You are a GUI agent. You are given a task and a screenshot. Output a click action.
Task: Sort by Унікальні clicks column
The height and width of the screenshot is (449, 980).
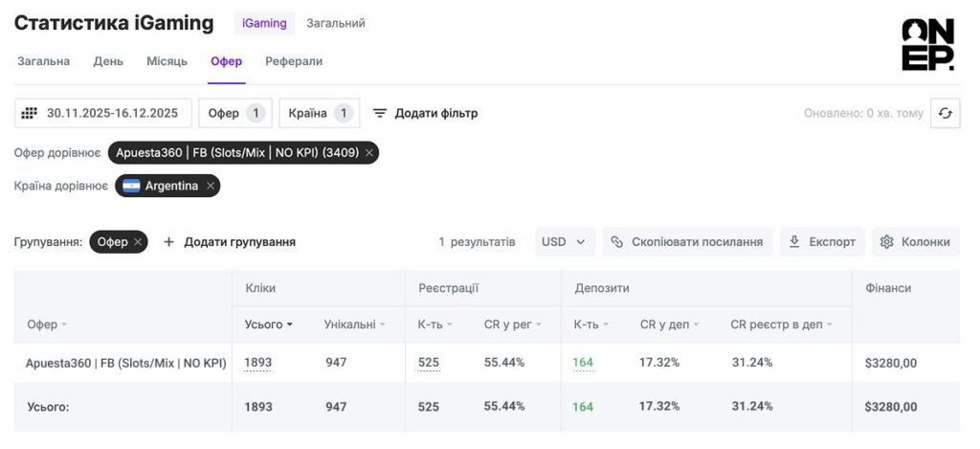pyautogui.click(x=354, y=325)
